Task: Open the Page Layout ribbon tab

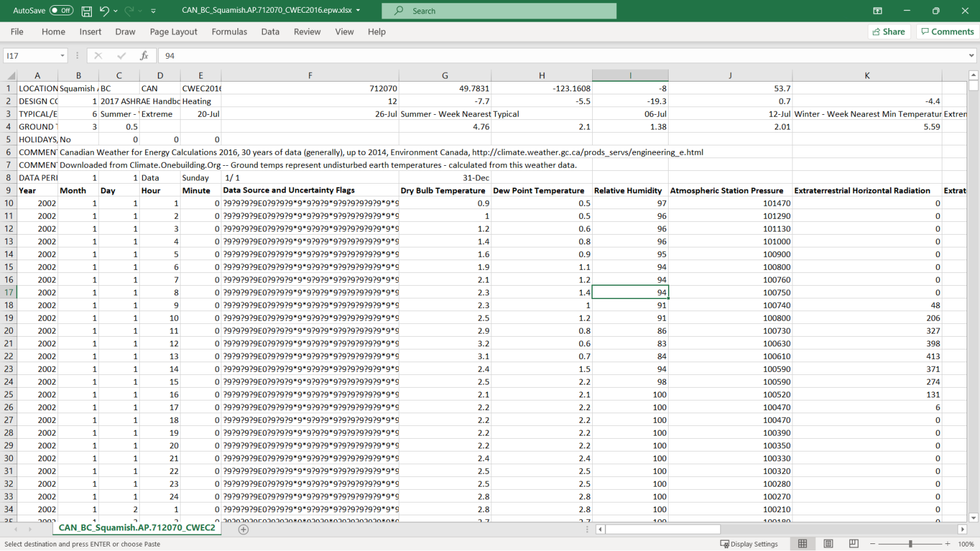Action: tap(174, 32)
